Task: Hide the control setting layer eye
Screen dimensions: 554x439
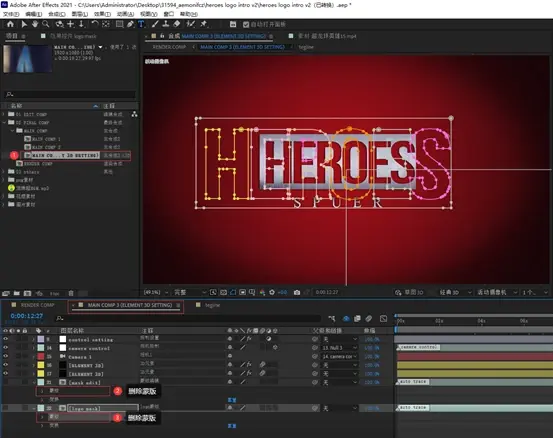Action: [x=5, y=339]
